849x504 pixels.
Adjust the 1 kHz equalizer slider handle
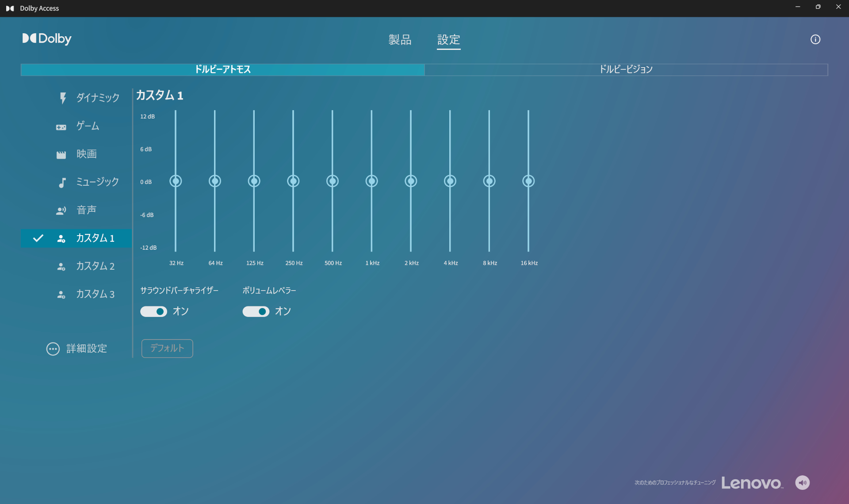[371, 181]
